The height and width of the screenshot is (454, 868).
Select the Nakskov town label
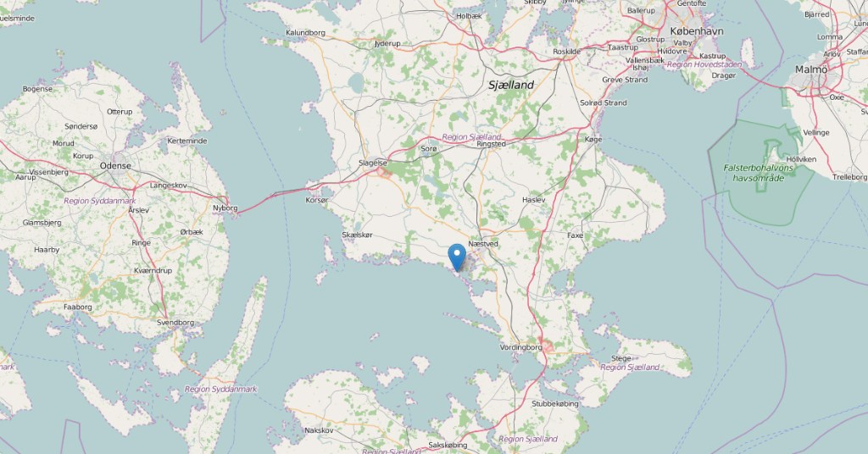[x=319, y=430]
